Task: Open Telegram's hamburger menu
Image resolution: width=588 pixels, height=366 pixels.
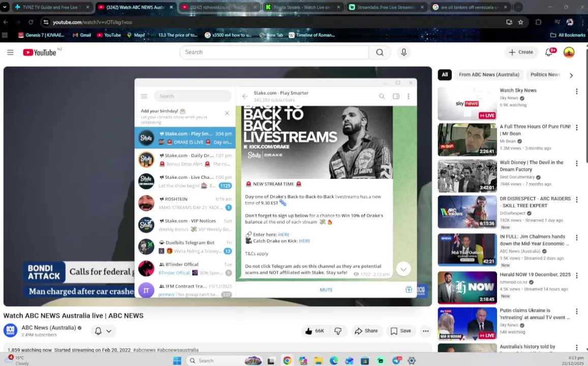Action: coord(144,97)
